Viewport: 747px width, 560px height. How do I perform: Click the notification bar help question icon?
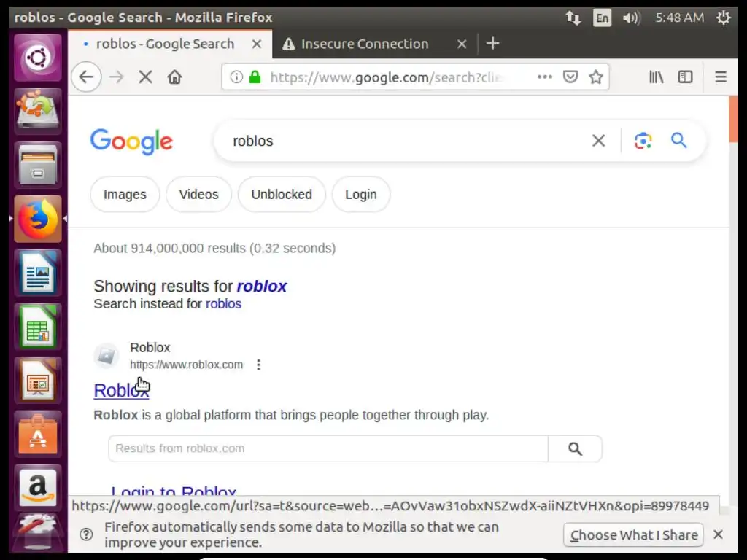click(x=86, y=534)
